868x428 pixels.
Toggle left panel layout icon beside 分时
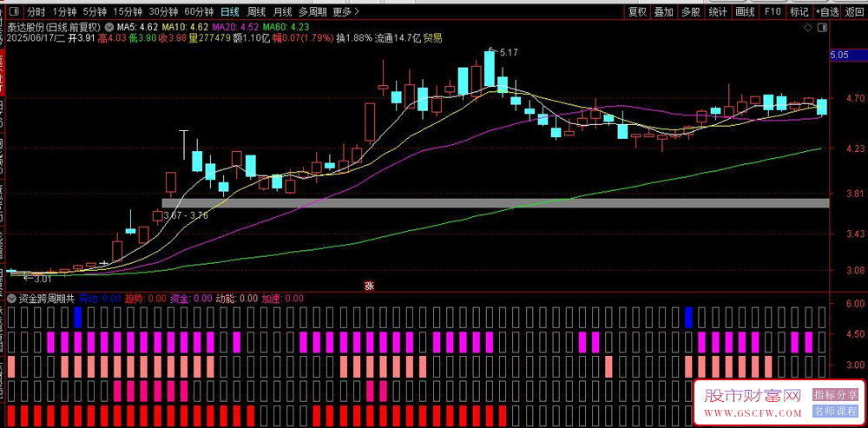point(15,11)
